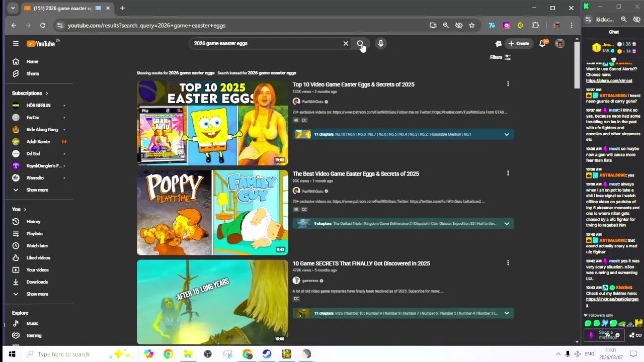Screen dimensions: 644x362
Task: Open the YouTube hamburger guide menu
Action: 16,44
